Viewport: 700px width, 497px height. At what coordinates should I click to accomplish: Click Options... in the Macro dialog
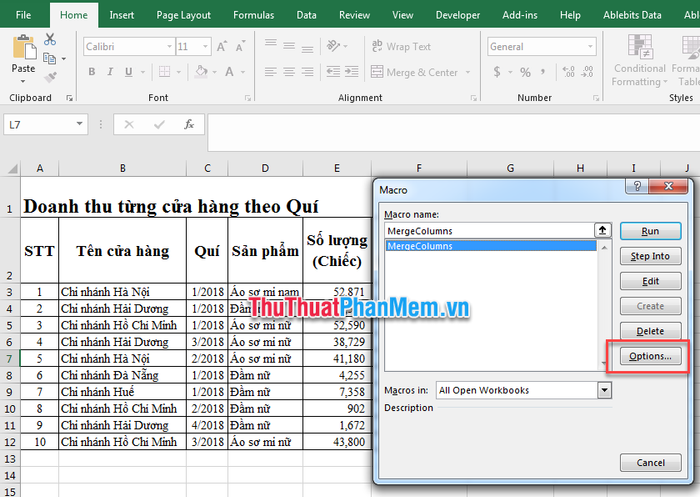coord(650,356)
